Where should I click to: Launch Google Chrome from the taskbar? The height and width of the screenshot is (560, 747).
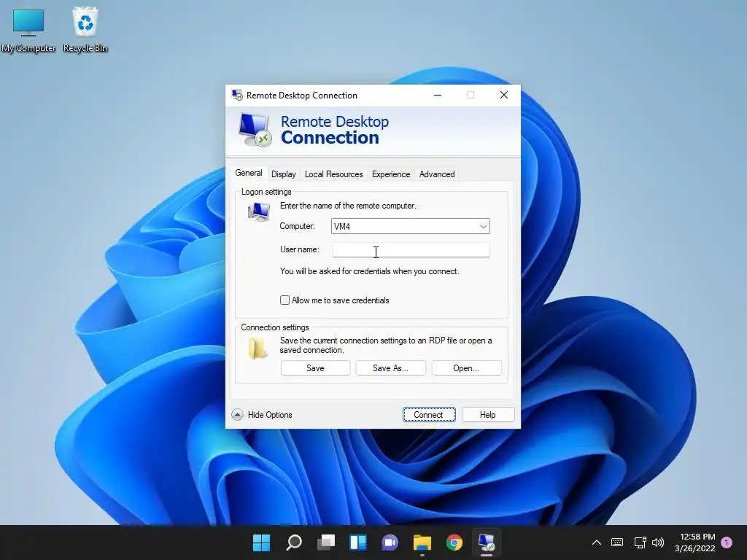click(x=454, y=542)
